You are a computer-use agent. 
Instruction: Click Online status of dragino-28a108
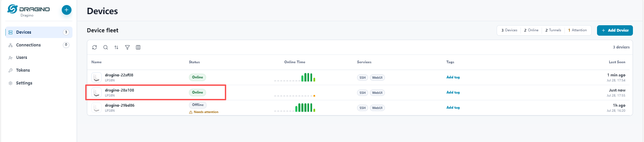197,93
